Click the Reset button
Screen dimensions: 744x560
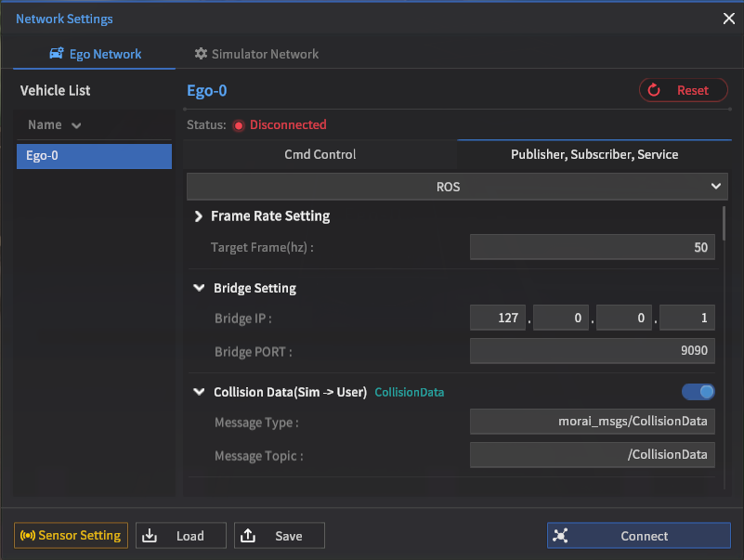685,90
